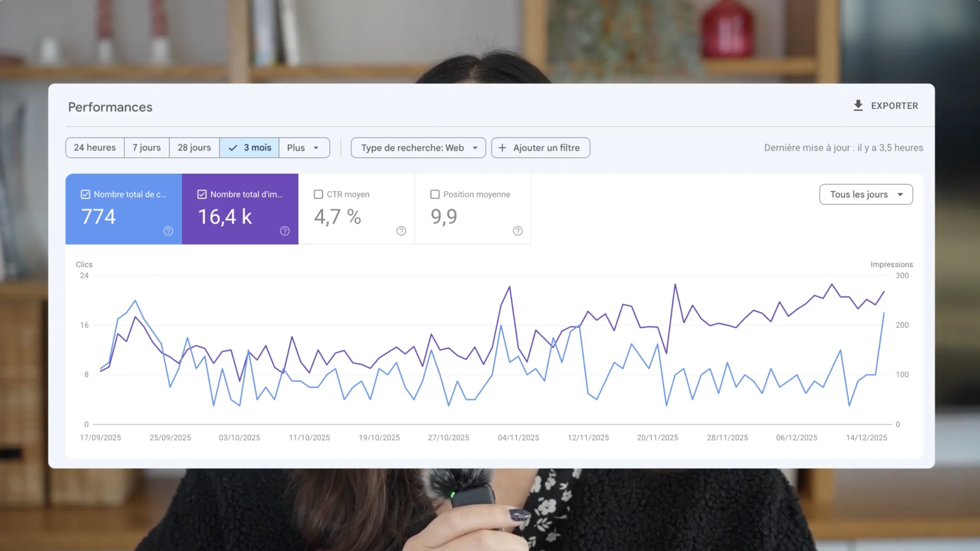Click the 14/12/2025 date axis label
The width and height of the screenshot is (980, 551).
point(866,438)
